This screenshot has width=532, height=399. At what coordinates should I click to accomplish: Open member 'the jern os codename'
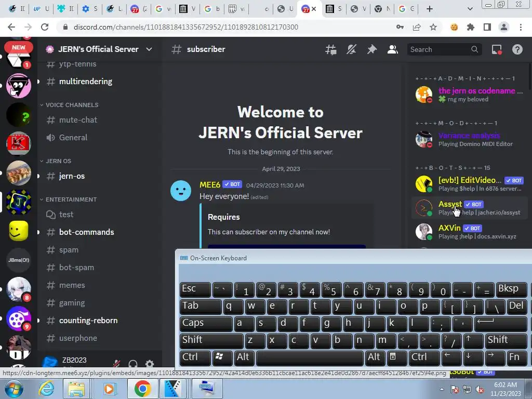click(x=470, y=95)
